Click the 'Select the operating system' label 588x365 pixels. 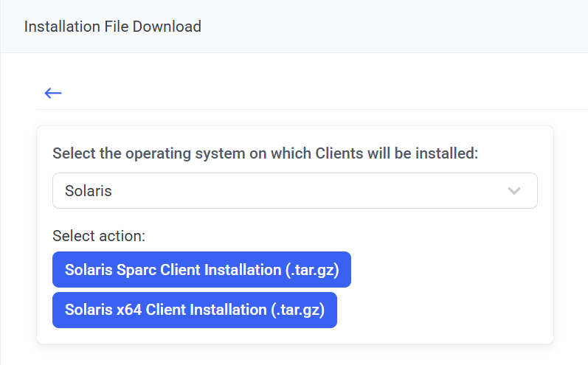pos(266,154)
